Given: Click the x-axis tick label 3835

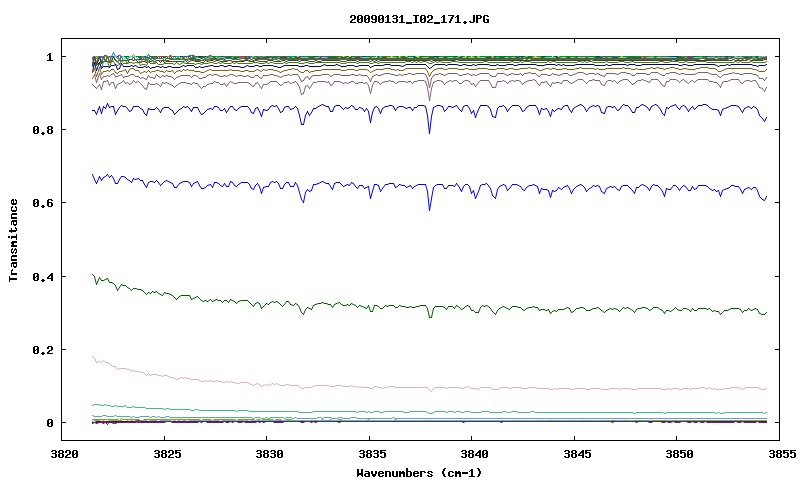Looking at the screenshot, I should pyautogui.click(x=372, y=454).
